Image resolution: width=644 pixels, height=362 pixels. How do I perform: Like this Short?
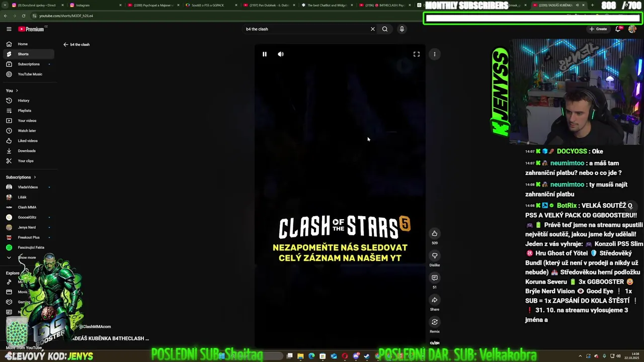[x=435, y=233]
